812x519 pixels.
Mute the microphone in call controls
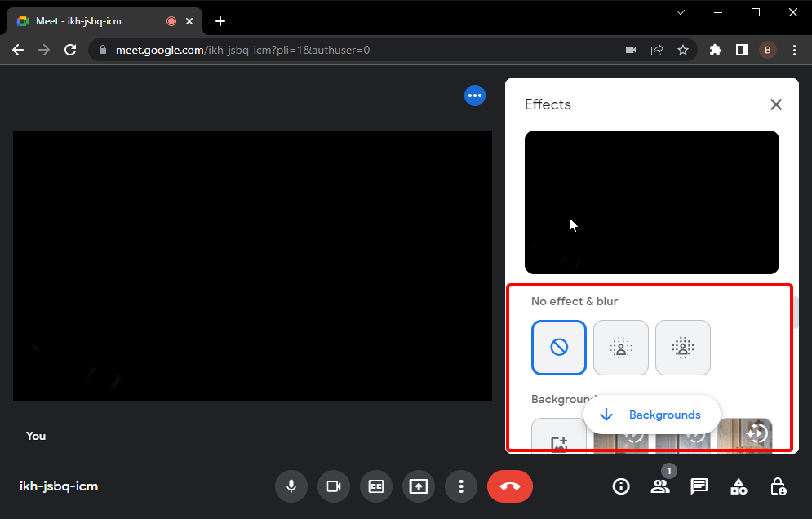pos(291,486)
